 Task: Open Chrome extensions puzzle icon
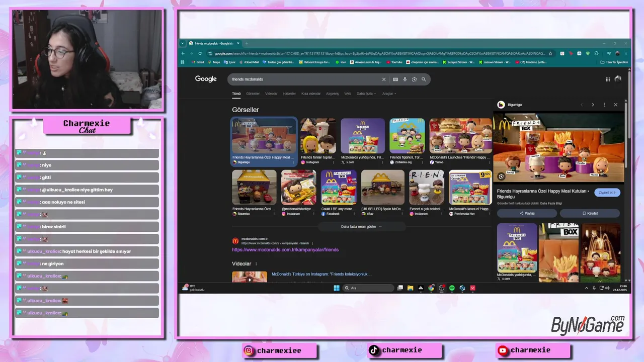597,53
